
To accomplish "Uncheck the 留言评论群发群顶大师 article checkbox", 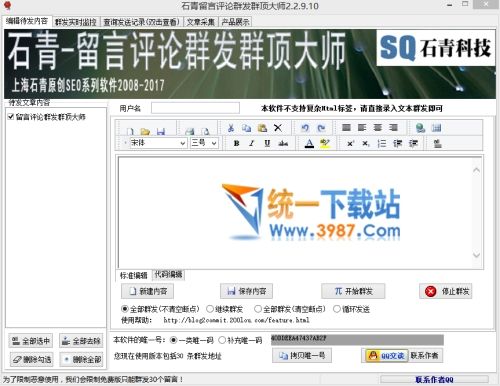I will [11, 117].
